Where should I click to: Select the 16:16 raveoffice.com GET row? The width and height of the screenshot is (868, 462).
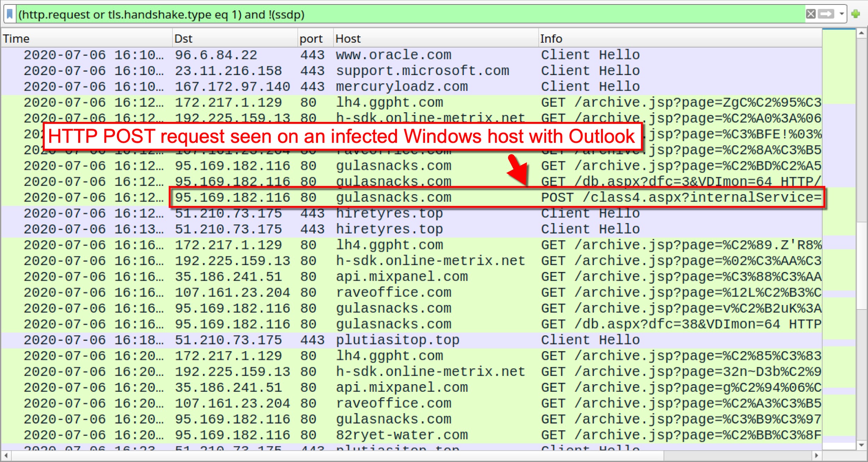pyautogui.click(x=411, y=292)
